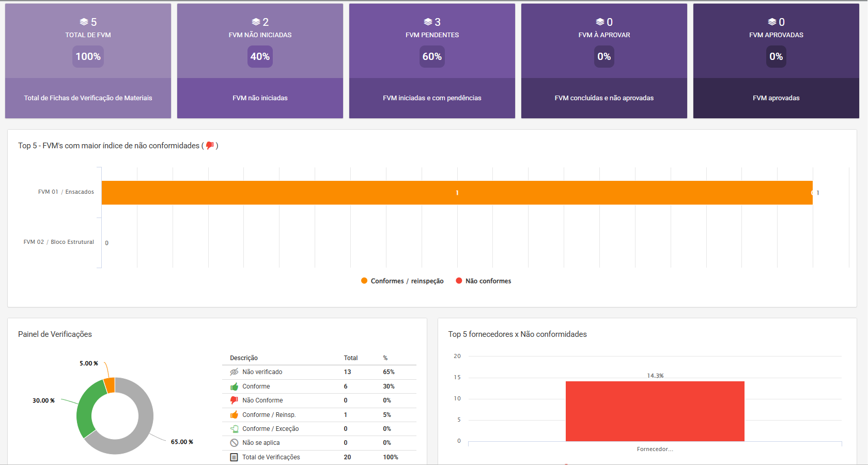
Task: Click the Total de Verificações 100% value
Action: tap(391, 457)
